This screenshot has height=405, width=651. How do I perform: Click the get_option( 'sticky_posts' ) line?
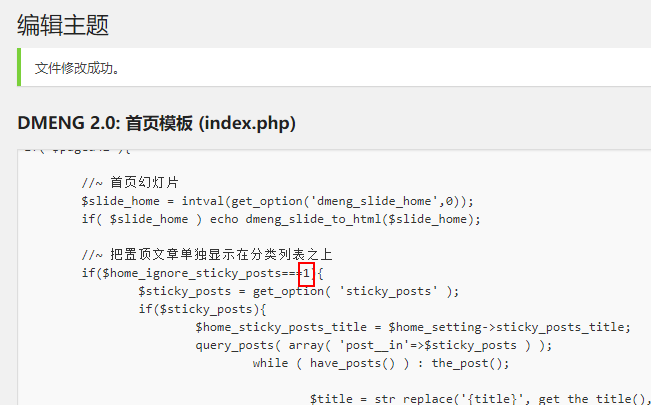coord(299,291)
